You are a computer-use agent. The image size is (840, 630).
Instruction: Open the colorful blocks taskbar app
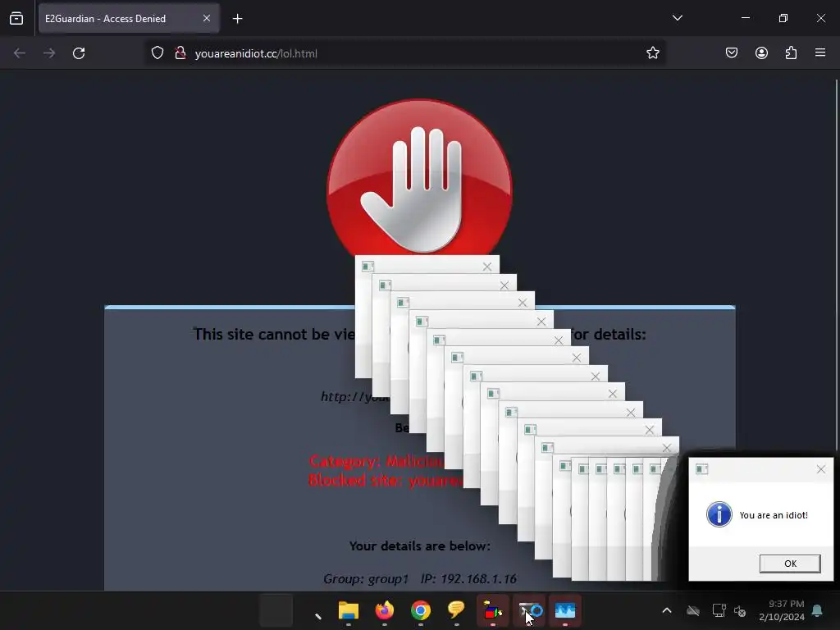(x=493, y=610)
